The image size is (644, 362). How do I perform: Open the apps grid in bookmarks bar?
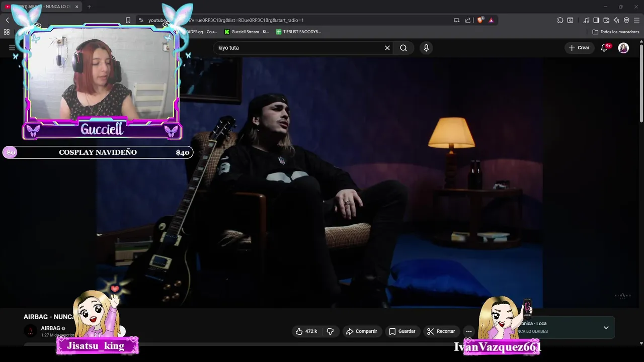pyautogui.click(x=7, y=32)
